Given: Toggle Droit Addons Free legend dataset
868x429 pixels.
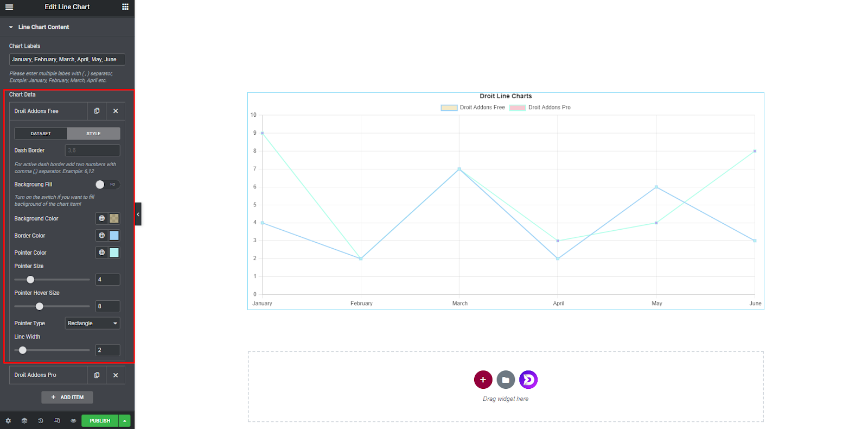Looking at the screenshot, I should coord(473,108).
